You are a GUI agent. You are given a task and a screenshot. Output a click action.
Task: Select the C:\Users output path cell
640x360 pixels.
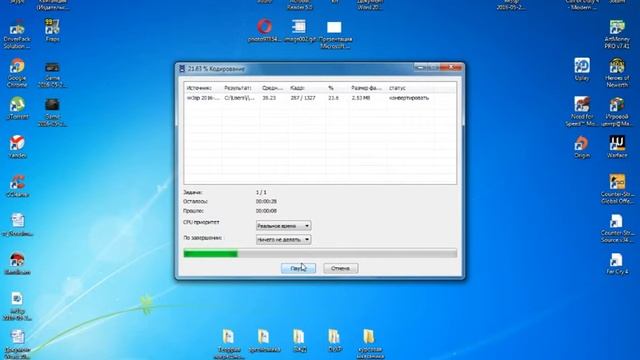240,98
